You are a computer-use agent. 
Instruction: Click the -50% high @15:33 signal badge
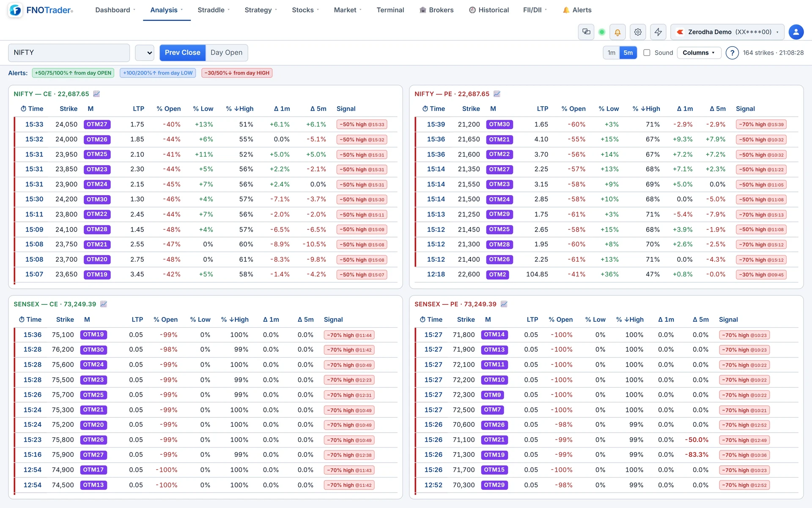362,124
